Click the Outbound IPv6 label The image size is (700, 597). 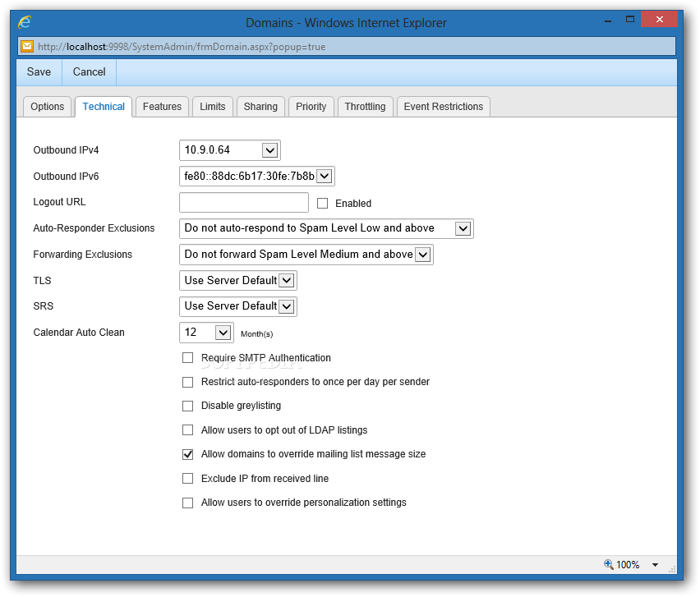(x=66, y=177)
